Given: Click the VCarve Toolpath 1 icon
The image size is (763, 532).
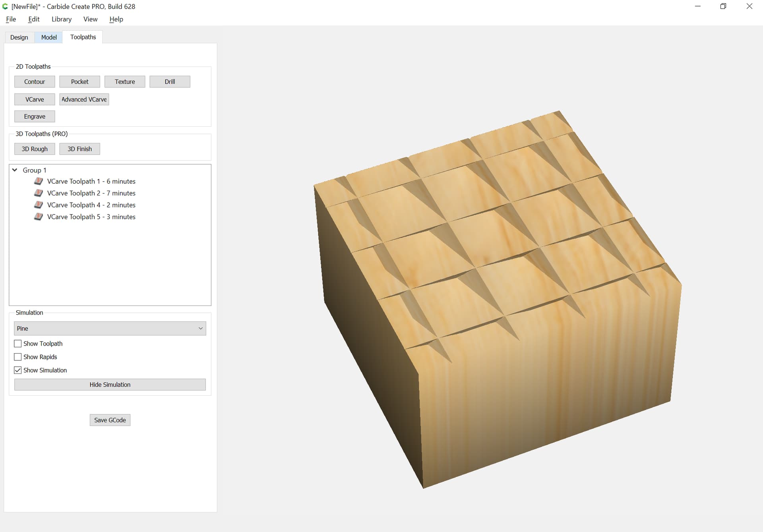Looking at the screenshot, I should 39,181.
